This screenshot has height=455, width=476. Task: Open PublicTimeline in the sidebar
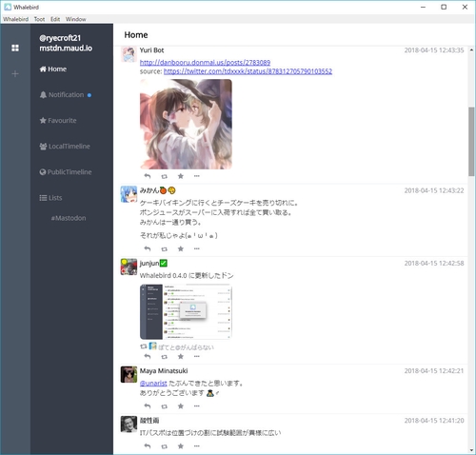pos(66,171)
